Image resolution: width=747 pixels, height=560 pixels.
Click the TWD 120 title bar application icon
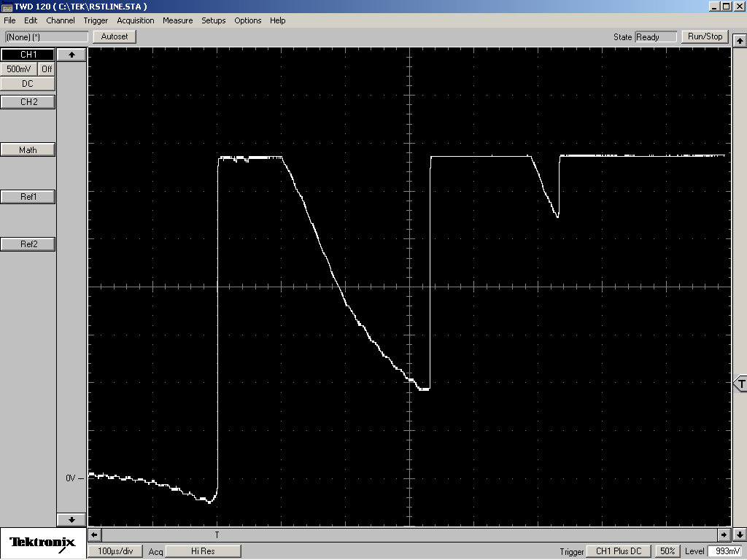7,7
